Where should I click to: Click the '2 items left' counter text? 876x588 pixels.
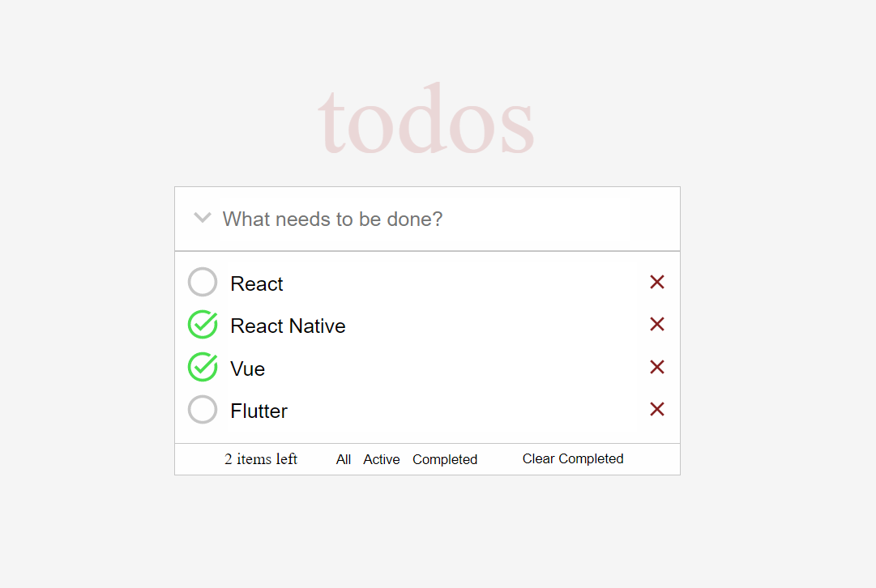click(260, 459)
